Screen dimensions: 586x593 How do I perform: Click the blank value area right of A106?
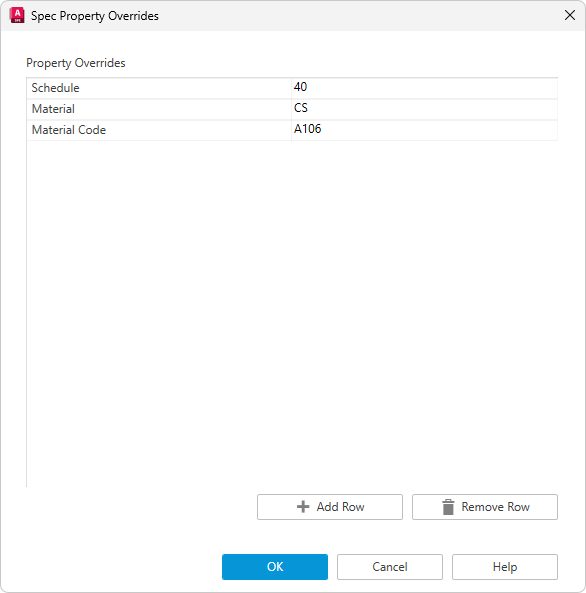439,130
